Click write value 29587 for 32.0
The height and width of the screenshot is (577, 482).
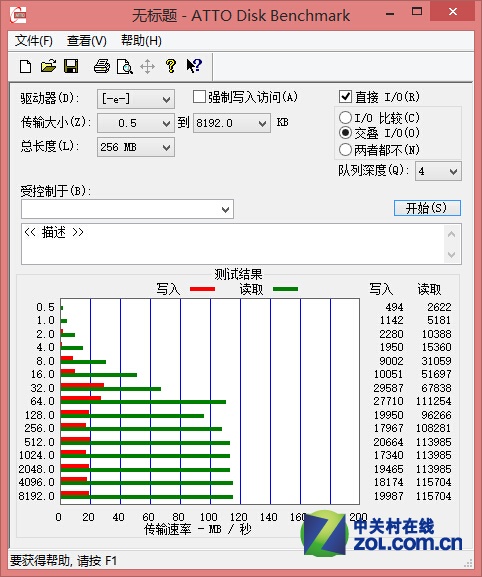(x=389, y=388)
